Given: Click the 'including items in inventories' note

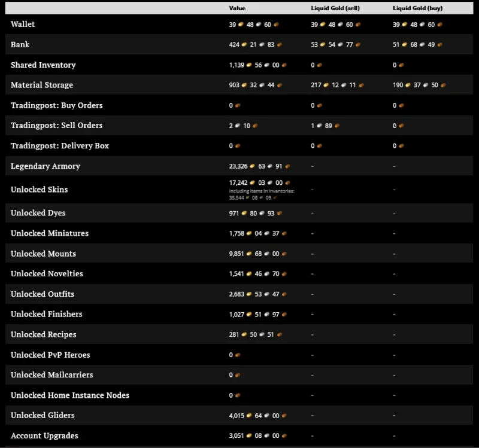Looking at the screenshot, I should coord(262,191).
